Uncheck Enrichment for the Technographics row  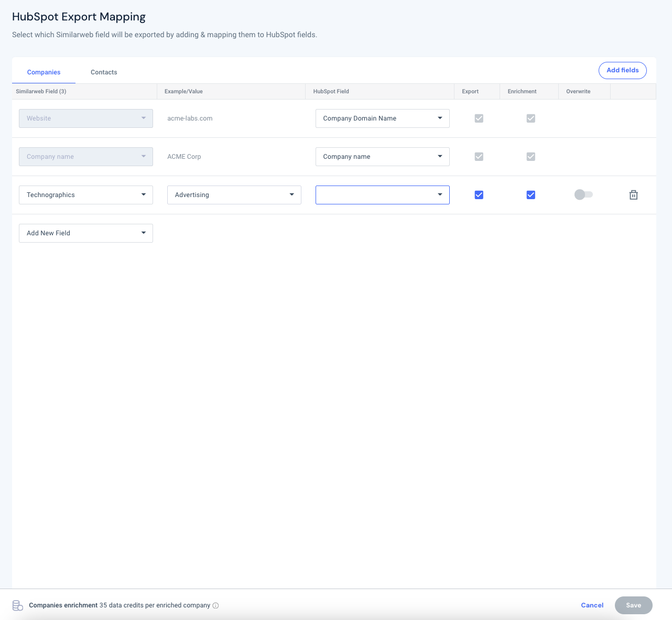[x=530, y=195]
